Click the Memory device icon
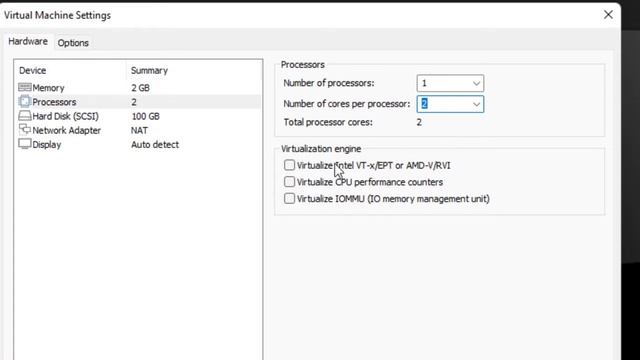Screen dimensions: 640x360 coord(24,87)
